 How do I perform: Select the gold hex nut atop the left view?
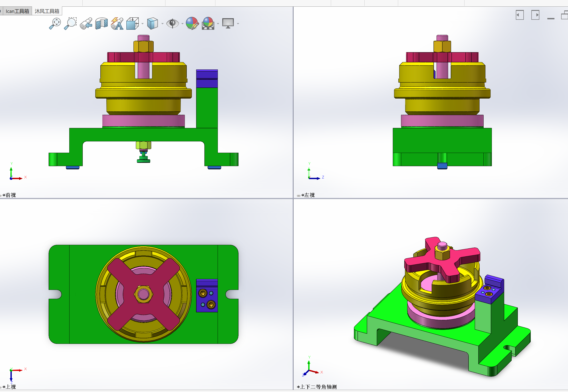click(442, 46)
